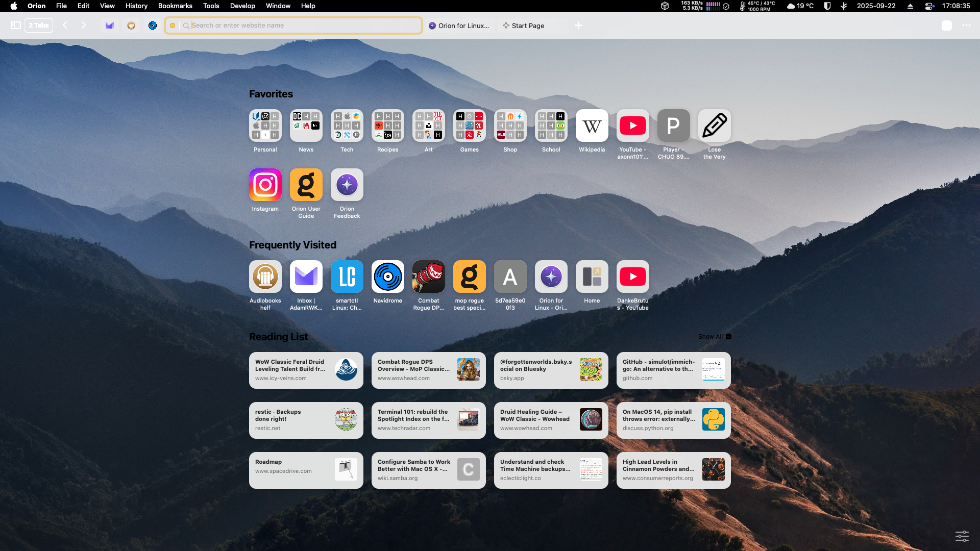Viewport: 980px width, 551px height.
Task: Click the shield icon in the menu bar
Action: point(827,6)
